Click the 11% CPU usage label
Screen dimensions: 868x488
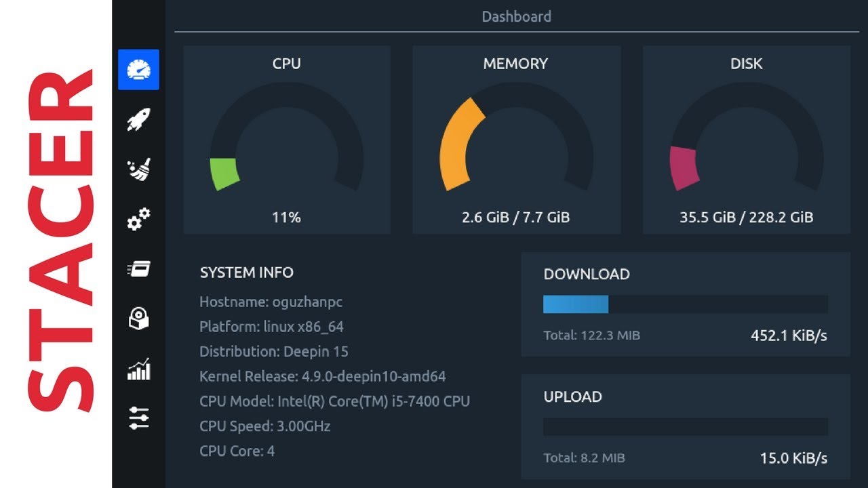[286, 218]
